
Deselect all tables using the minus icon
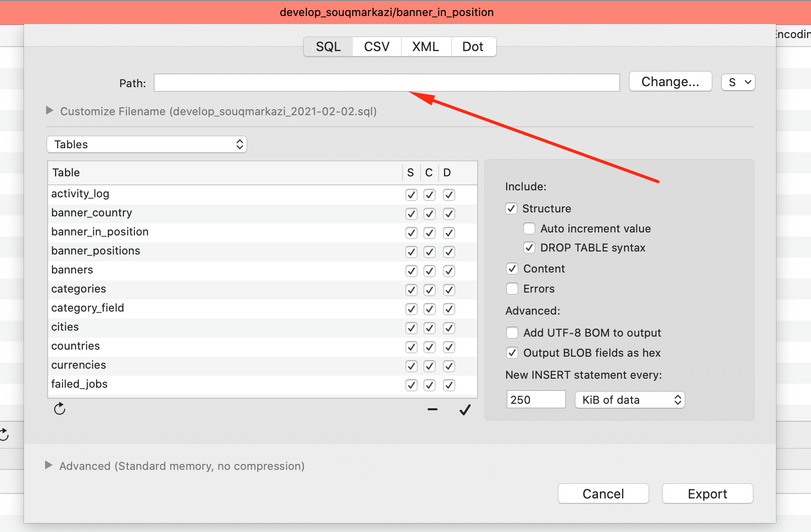point(432,409)
